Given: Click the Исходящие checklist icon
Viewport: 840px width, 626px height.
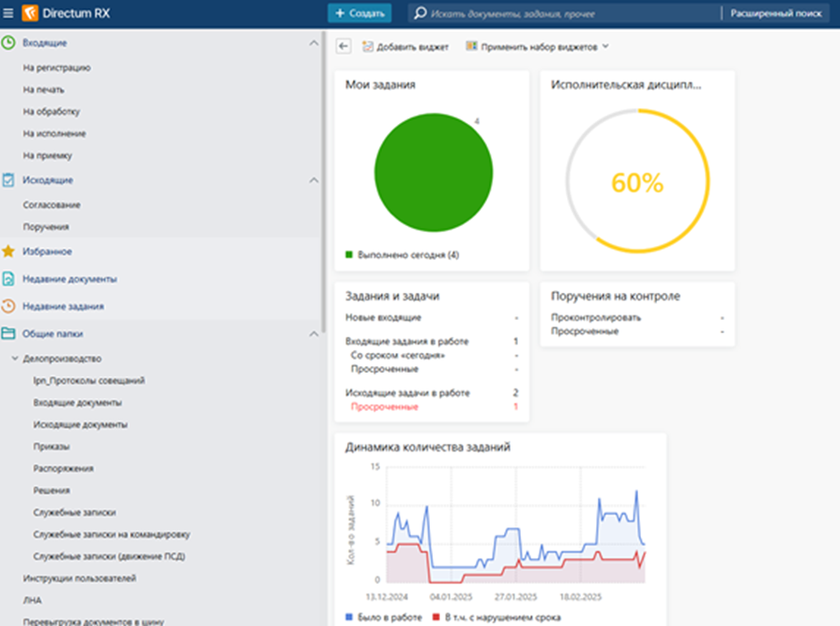Looking at the screenshot, I should (x=8, y=180).
